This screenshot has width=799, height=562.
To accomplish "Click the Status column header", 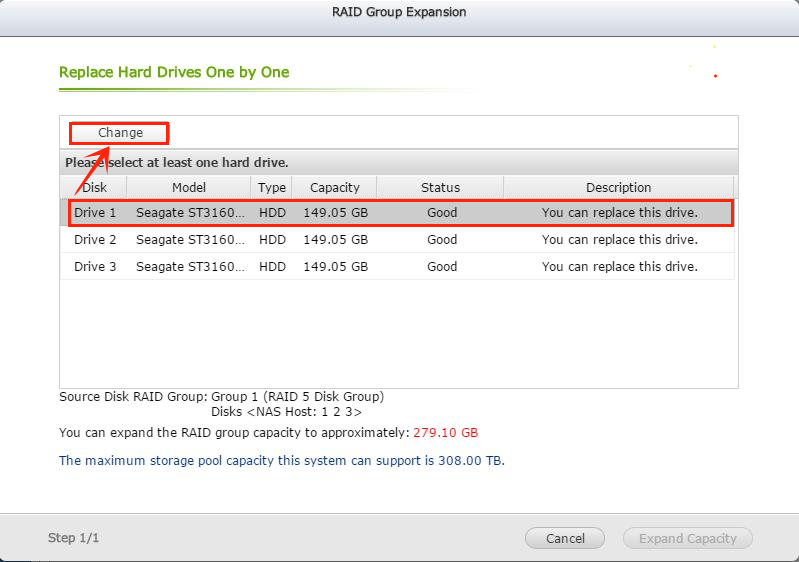I will [440, 187].
